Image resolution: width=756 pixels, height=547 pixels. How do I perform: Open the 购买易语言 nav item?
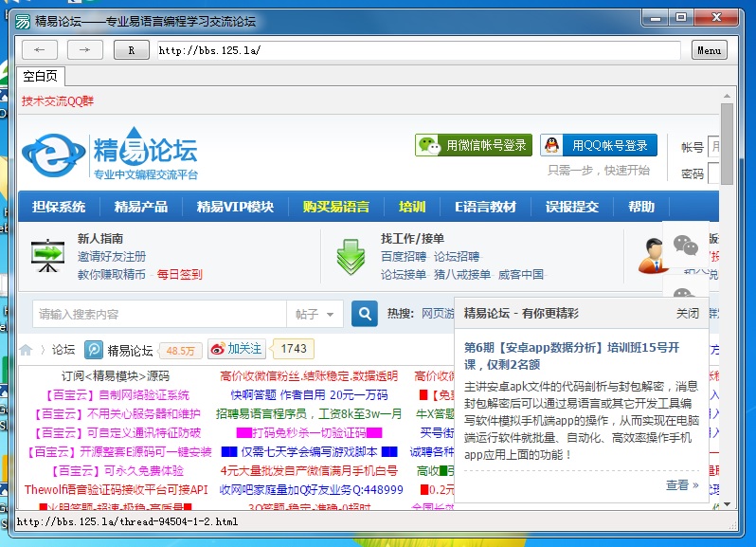[x=336, y=207]
